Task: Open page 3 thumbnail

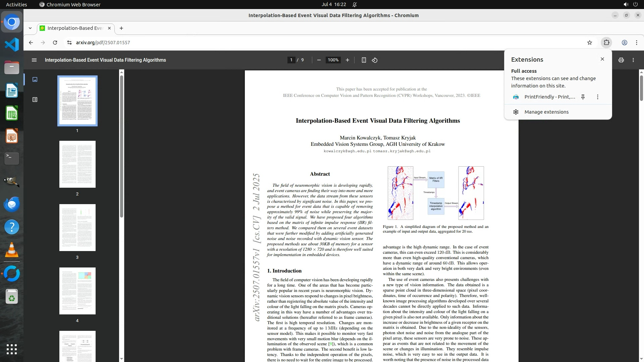Action: click(x=77, y=228)
